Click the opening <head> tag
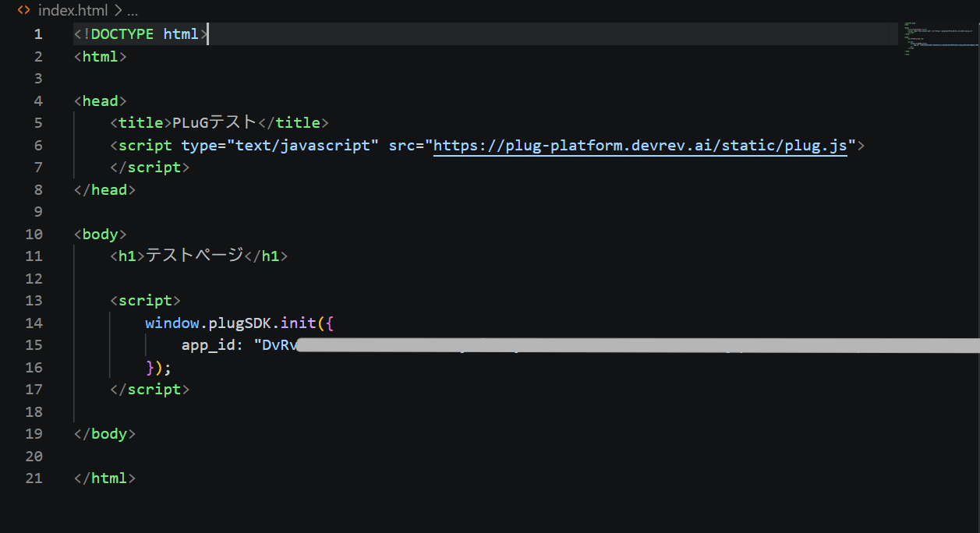980x533 pixels. pos(100,101)
